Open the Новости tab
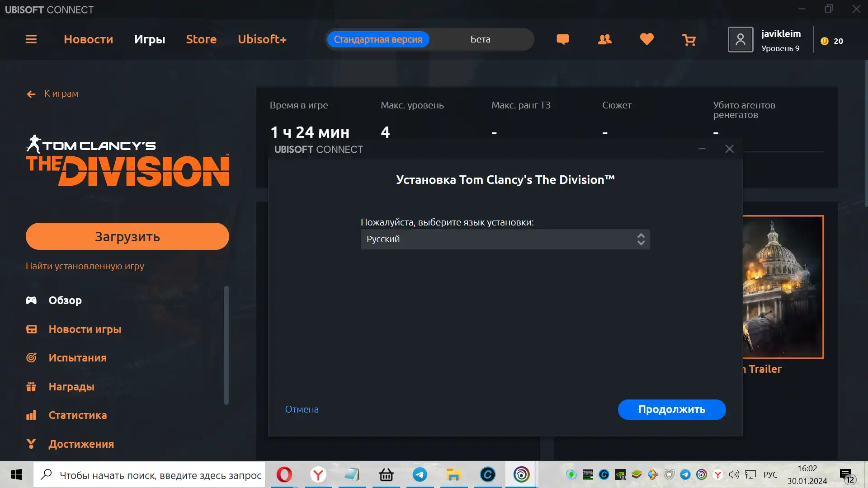 click(88, 39)
